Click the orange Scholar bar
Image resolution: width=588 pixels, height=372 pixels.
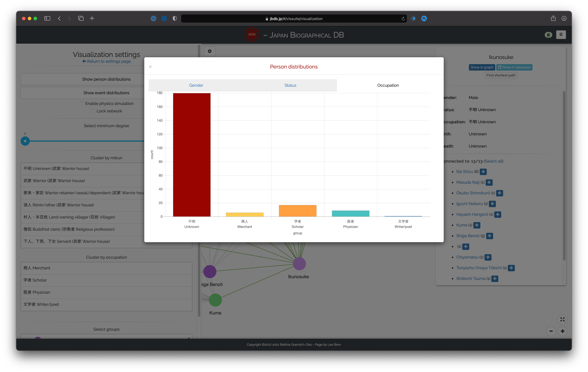pos(297,211)
